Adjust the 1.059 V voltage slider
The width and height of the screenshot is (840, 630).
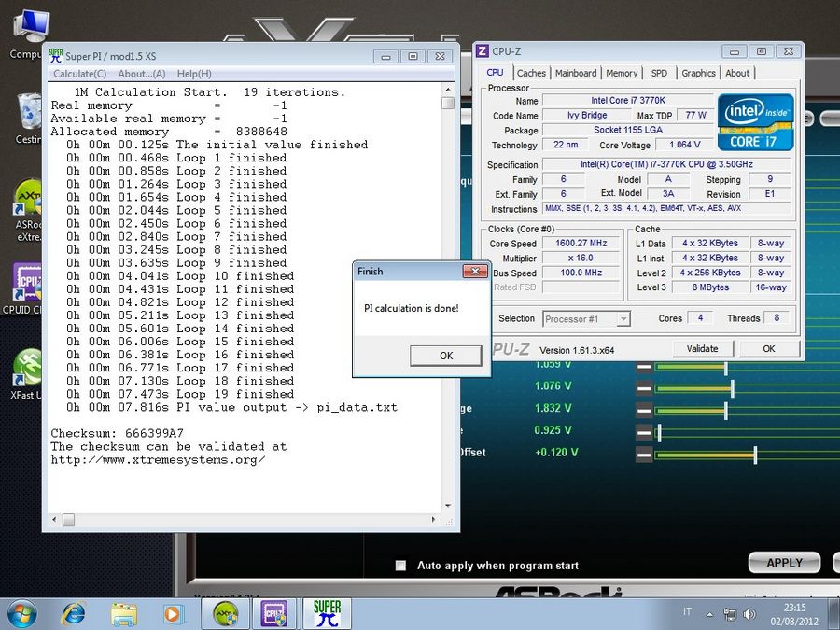pyautogui.click(x=726, y=368)
